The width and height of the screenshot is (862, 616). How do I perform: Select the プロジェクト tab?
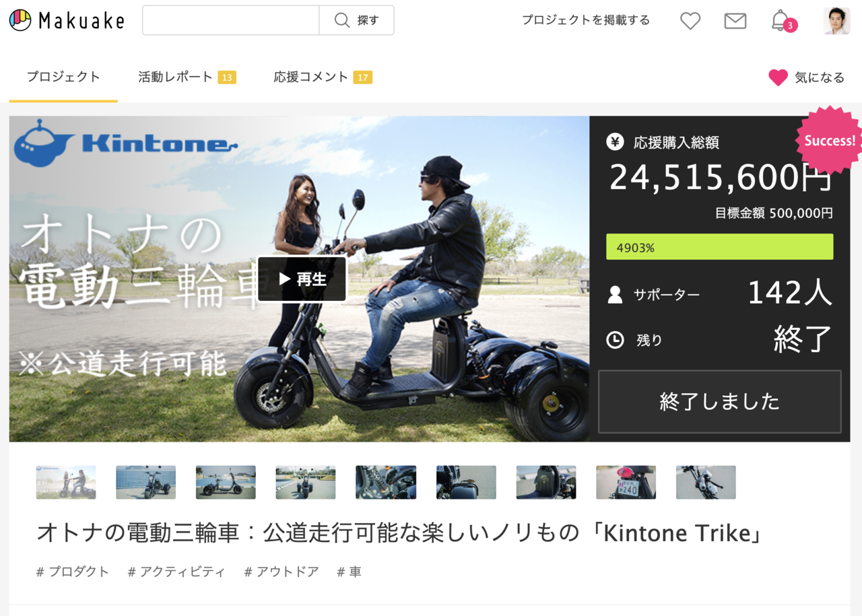pos(63,77)
